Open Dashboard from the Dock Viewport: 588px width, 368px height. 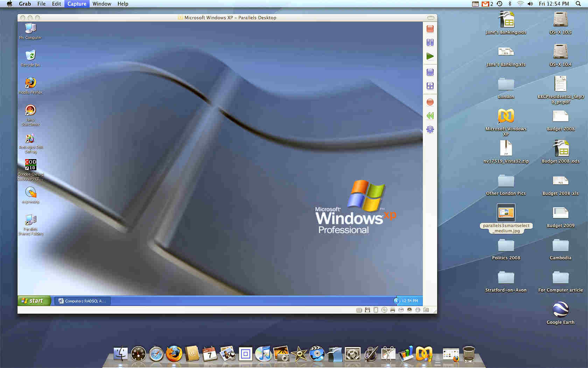click(139, 354)
